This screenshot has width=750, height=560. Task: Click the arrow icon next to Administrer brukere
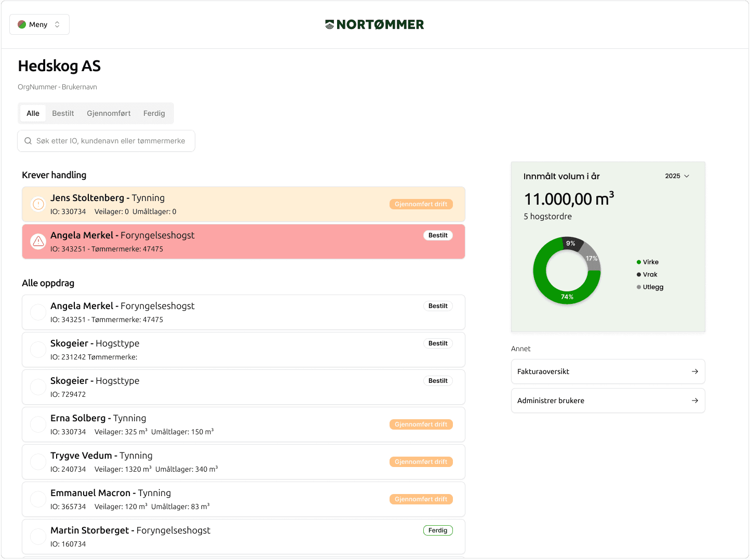click(x=695, y=401)
